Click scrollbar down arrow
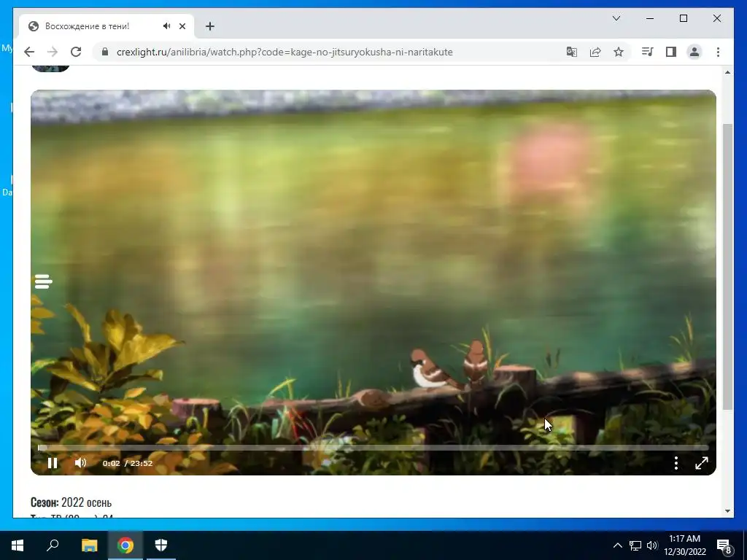 pyautogui.click(x=727, y=511)
